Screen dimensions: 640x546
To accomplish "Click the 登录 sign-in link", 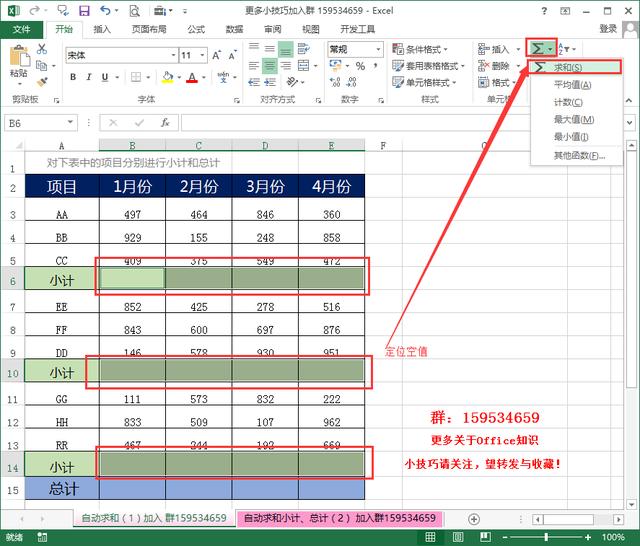I will pos(607,29).
